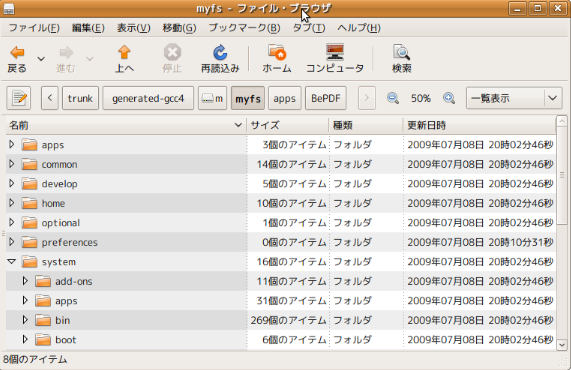This screenshot has height=370, width=571.
Task: Open the Tabs (タブ) menu
Action: click(309, 28)
